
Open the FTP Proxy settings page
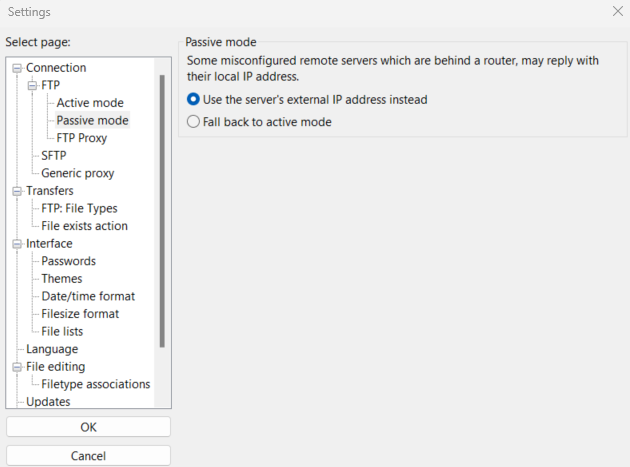pyautogui.click(x=82, y=138)
